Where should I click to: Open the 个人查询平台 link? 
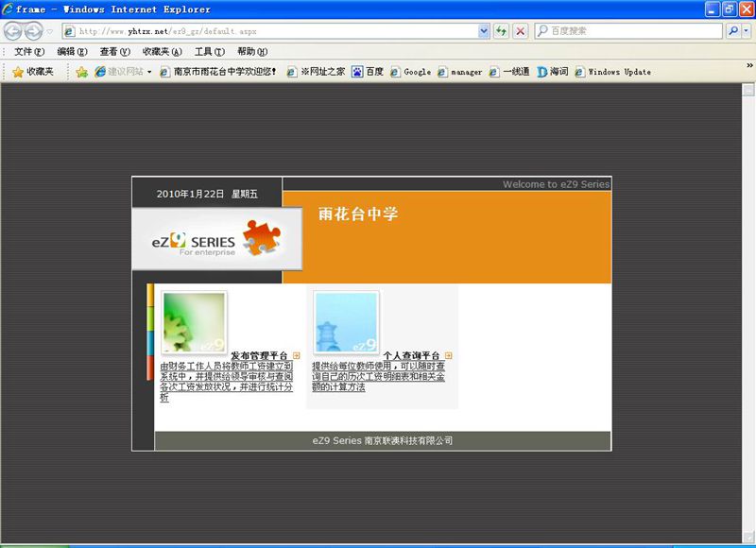[x=411, y=355]
